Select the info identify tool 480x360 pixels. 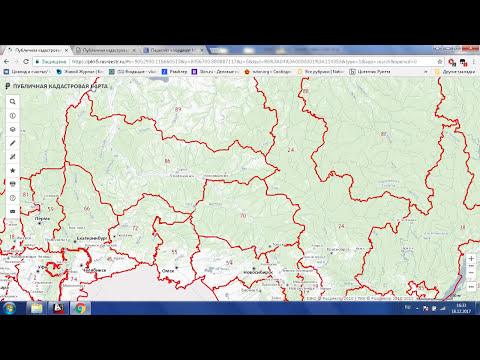(x=13, y=116)
